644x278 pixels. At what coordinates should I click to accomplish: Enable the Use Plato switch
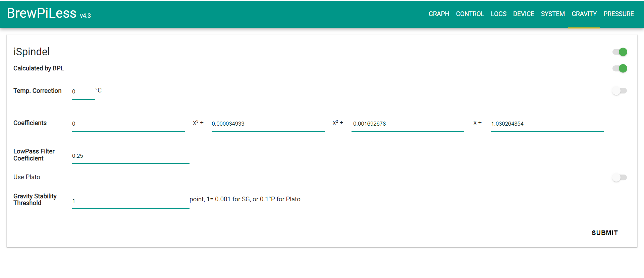620,178
